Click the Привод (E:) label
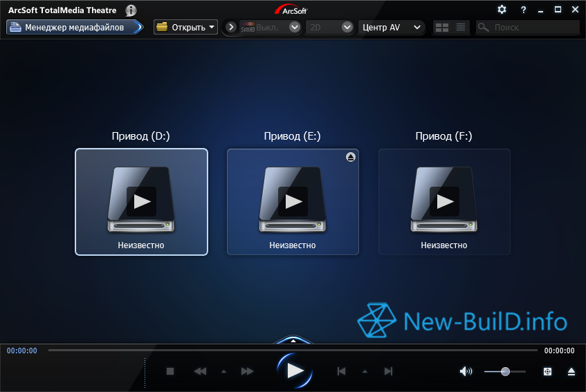The image size is (586, 392). (292, 136)
